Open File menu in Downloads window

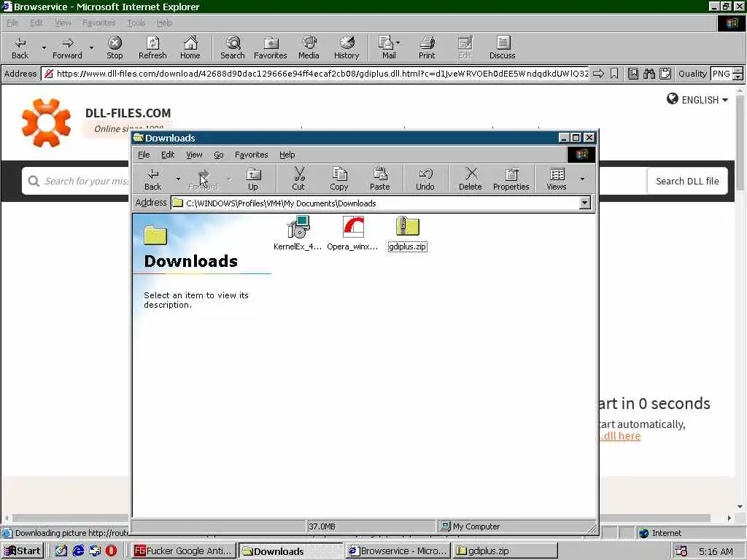(x=144, y=155)
